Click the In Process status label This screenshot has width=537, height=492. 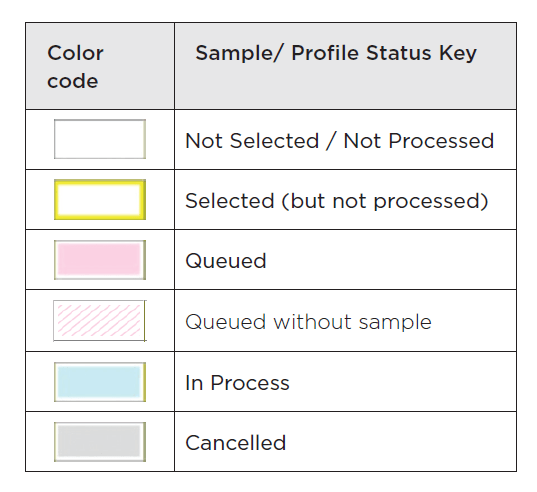point(237,382)
